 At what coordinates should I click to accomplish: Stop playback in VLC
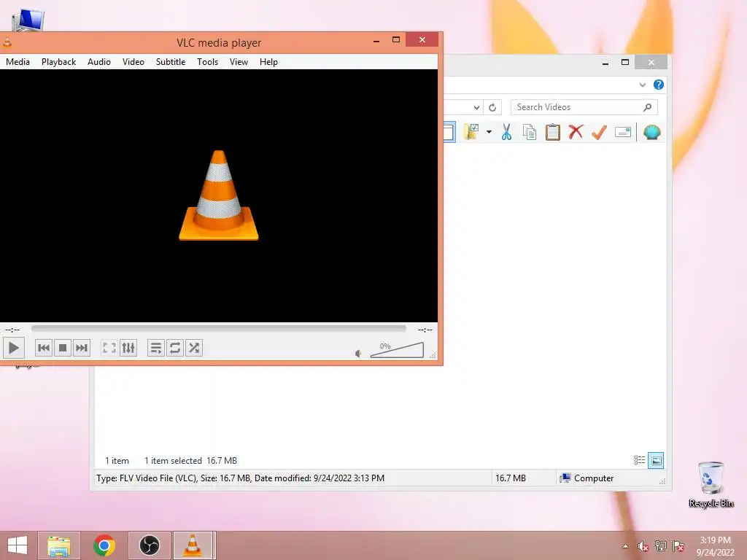pyautogui.click(x=63, y=348)
